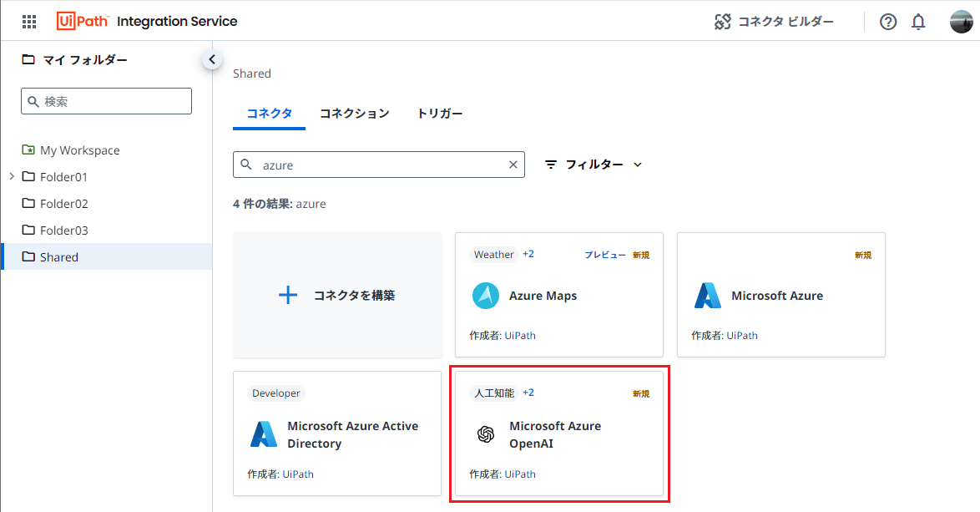Open the フィルター dropdown chevron
The height and width of the screenshot is (512, 980).
pyautogui.click(x=638, y=165)
